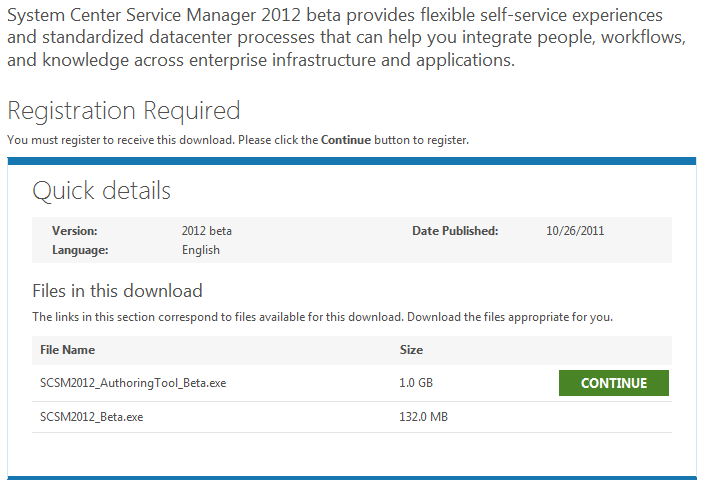This screenshot has height=488, width=707.
Task: Select SCSM2012_Beta.exe file name
Action: coord(92,417)
